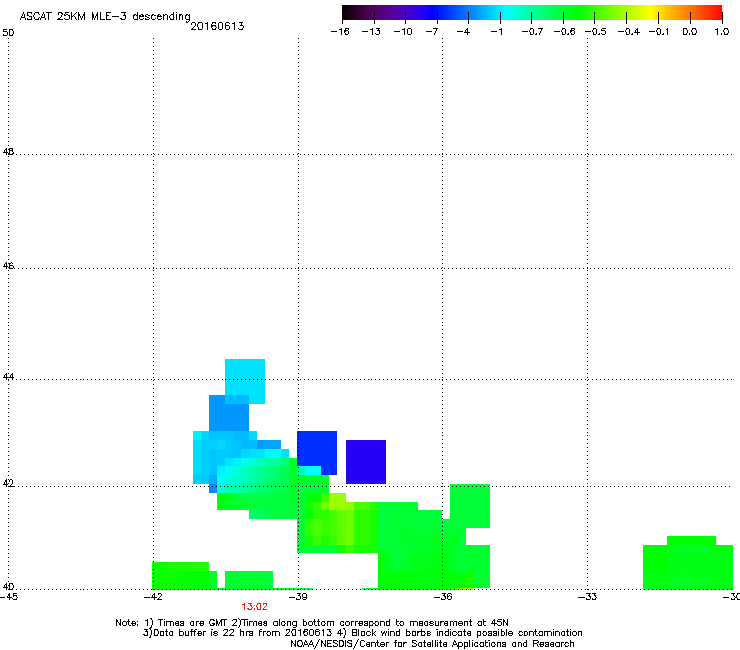Click the longitude axis label -45

pos(9,597)
